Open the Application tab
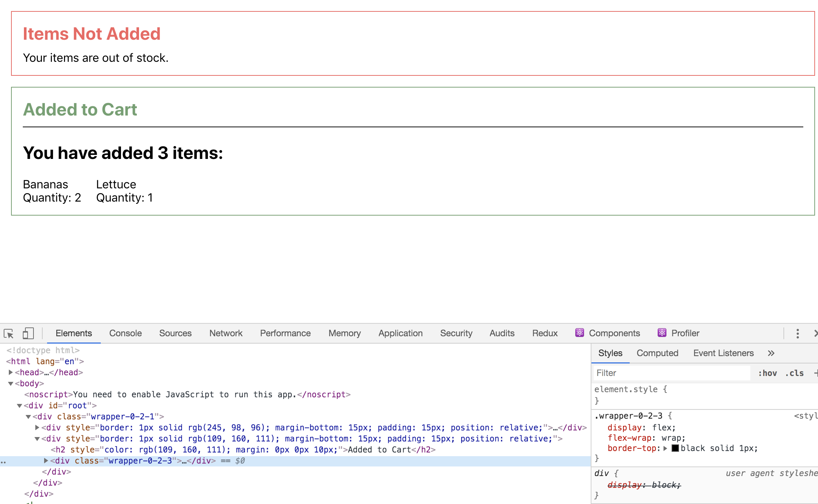Viewport: 818px width, 504px height. 401,333
